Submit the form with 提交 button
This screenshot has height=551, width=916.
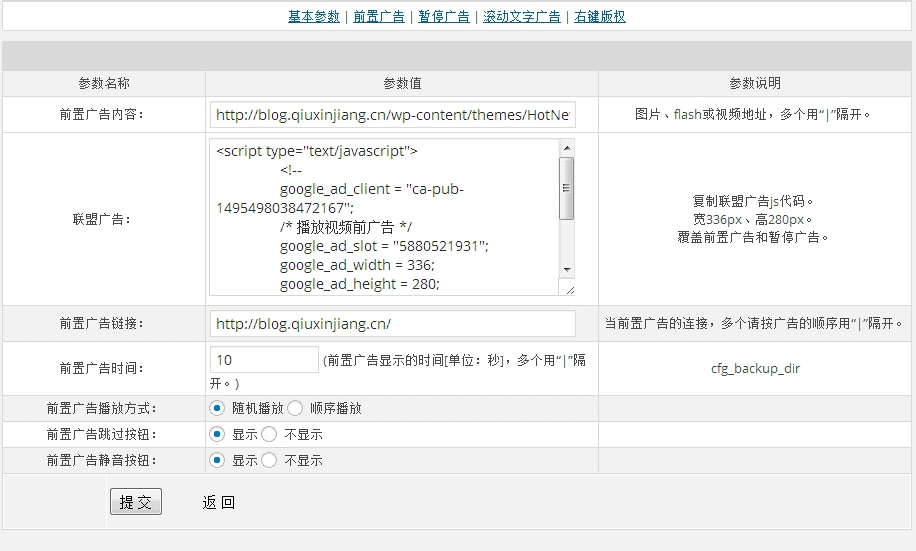tap(136, 502)
